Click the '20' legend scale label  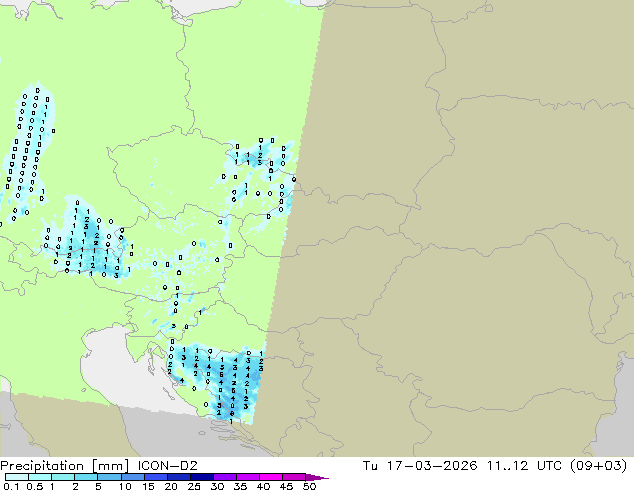click(171, 486)
